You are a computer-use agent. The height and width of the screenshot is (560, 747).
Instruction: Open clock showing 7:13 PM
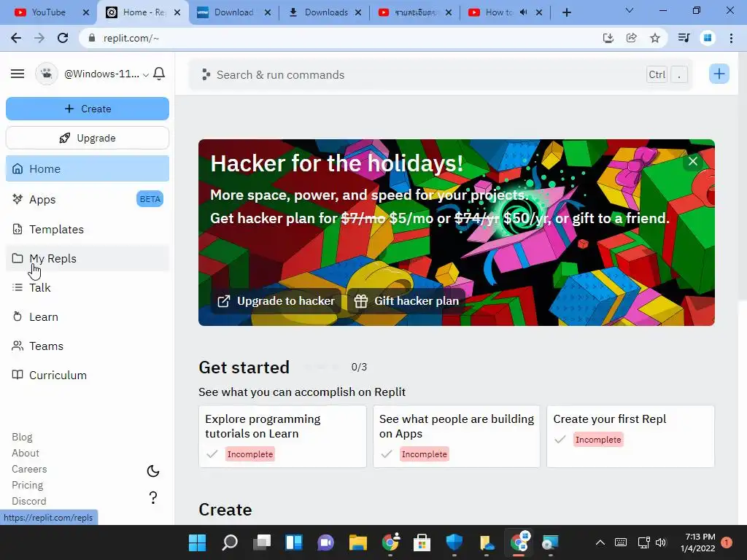point(698,542)
